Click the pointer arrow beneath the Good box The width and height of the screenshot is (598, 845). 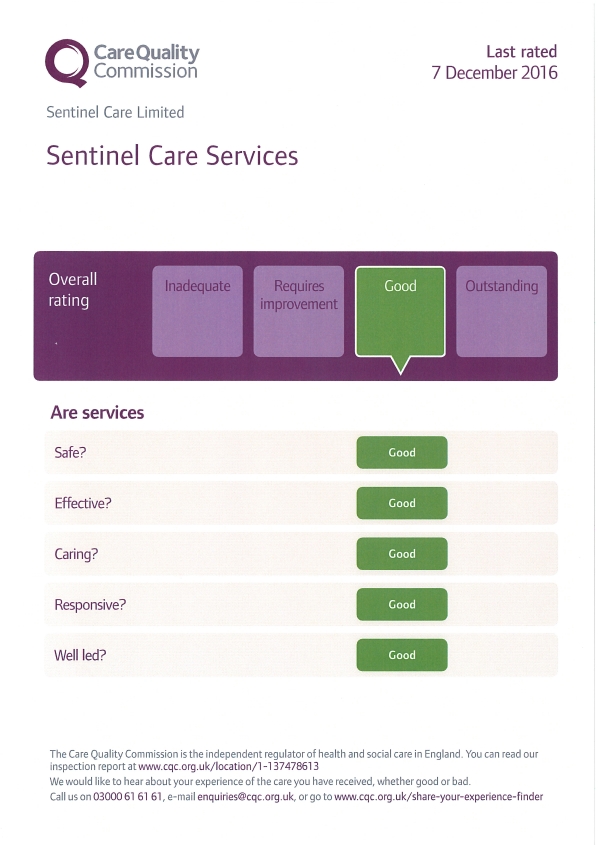coord(400,365)
